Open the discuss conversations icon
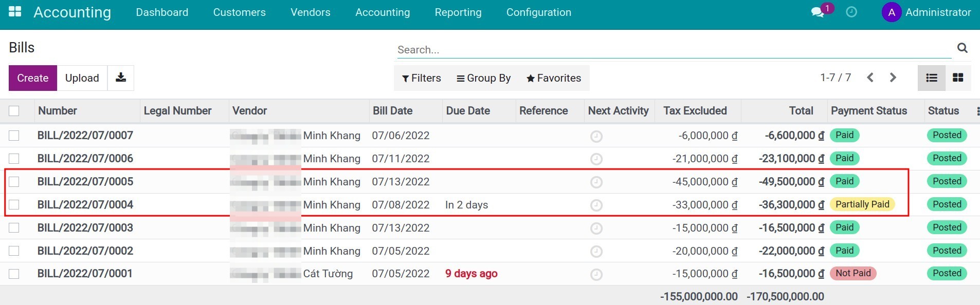The height and width of the screenshot is (305, 980). pos(817,12)
